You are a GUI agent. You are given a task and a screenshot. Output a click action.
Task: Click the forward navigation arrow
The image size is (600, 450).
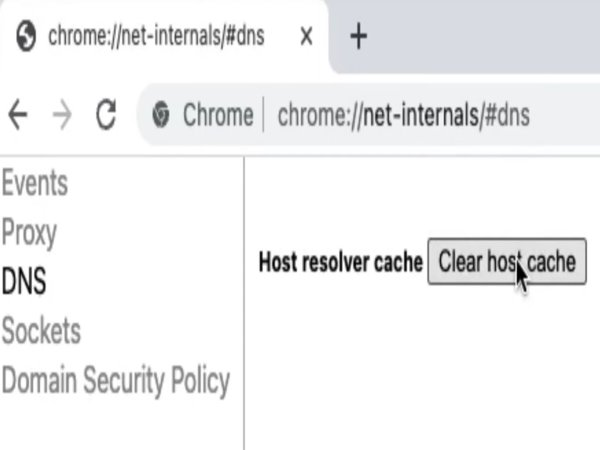click(x=62, y=114)
